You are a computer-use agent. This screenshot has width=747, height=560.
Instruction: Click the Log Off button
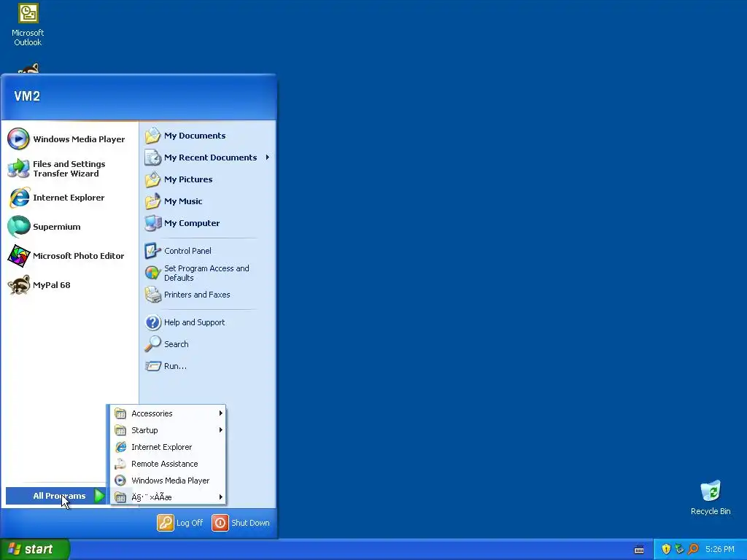180,523
